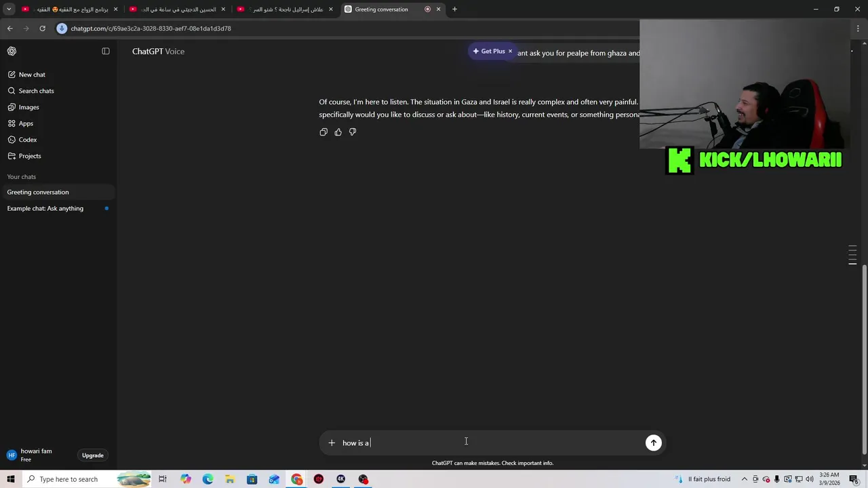This screenshot has width=868, height=488.
Task: Open the ChatGPT Voice model selector
Action: point(158,52)
